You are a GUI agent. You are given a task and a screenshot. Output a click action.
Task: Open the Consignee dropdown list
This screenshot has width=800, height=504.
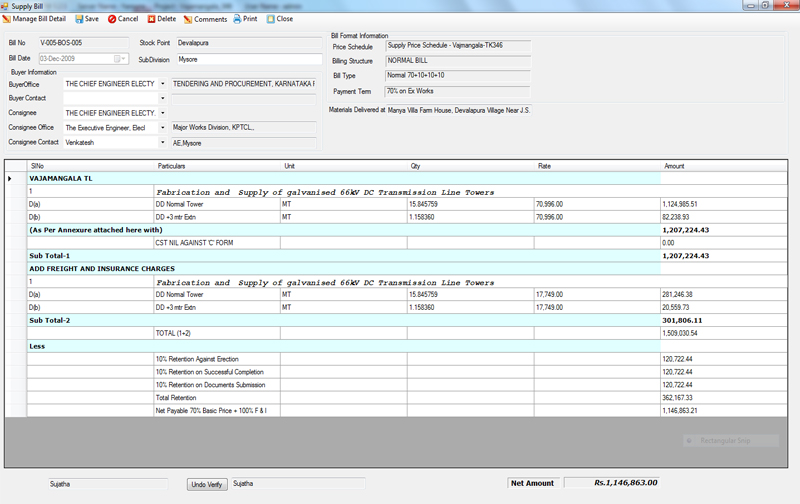pyautogui.click(x=162, y=113)
